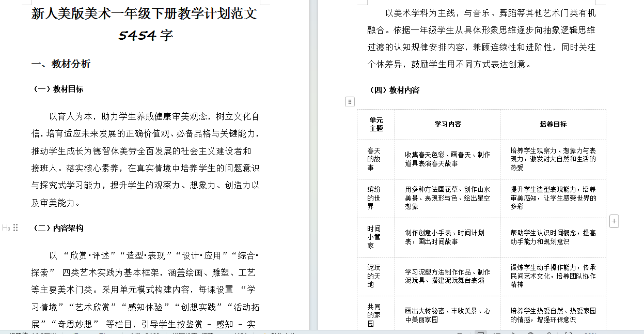The height and width of the screenshot is (334, 644).
Task: Click the subheading （四）教材内容
Action: [394, 90]
